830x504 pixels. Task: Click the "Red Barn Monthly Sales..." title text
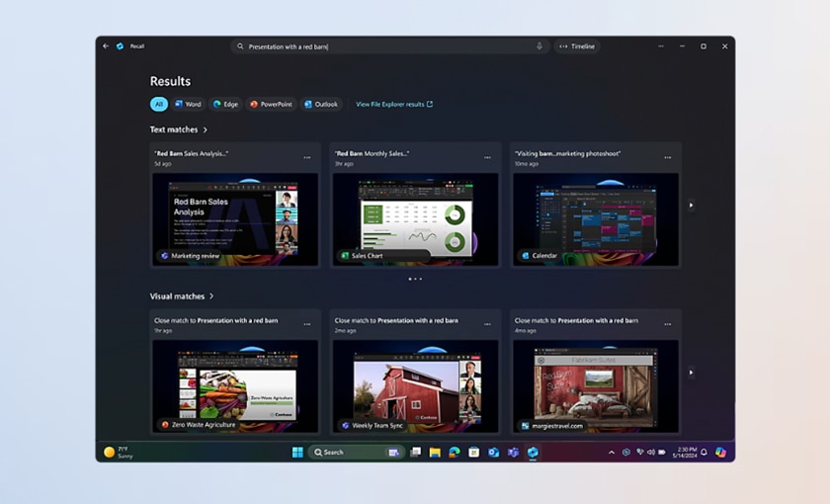tap(372, 153)
